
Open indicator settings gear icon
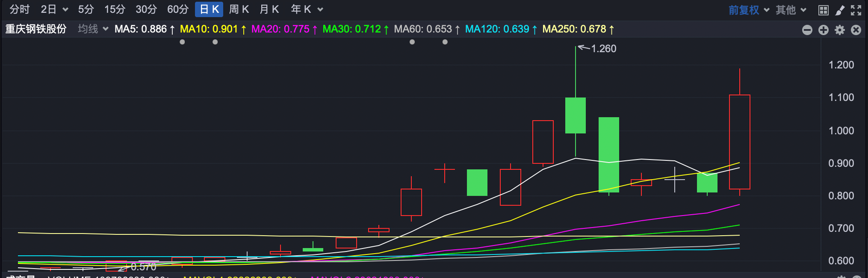pos(840,30)
